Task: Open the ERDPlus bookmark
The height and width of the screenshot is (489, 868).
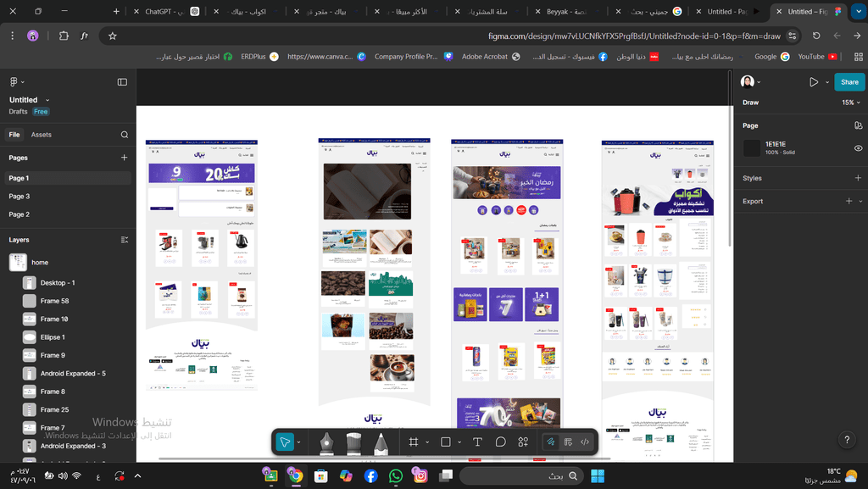Action: point(259,57)
